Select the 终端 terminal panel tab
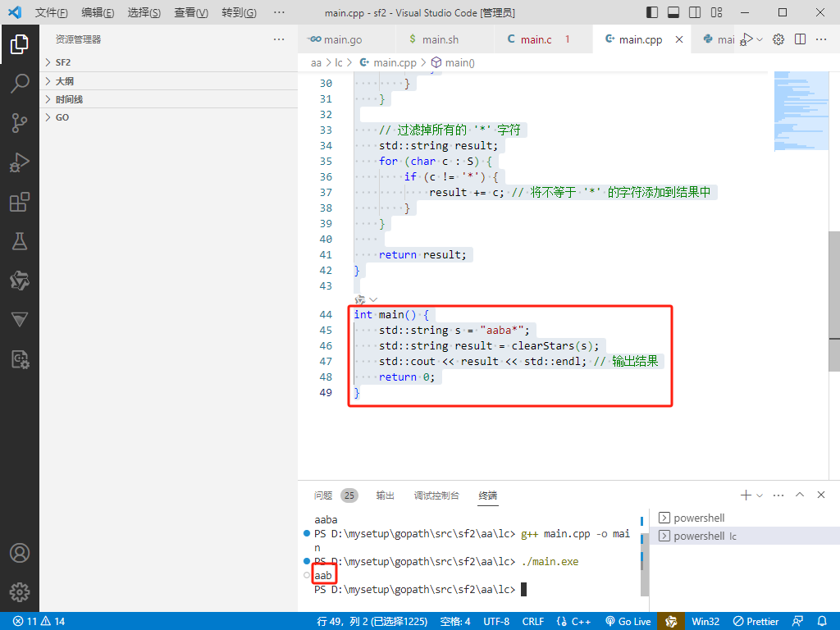 coord(487,495)
